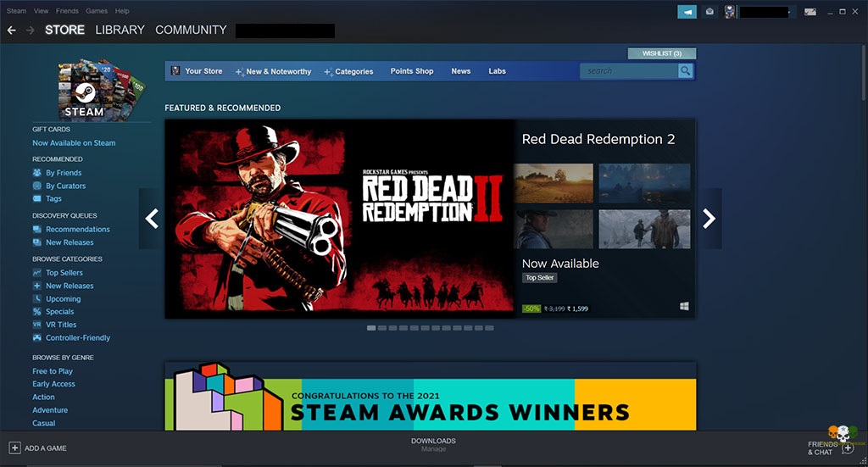This screenshot has width=868, height=467.
Task: Switch to the COMMUNITY tab
Action: coord(191,30)
